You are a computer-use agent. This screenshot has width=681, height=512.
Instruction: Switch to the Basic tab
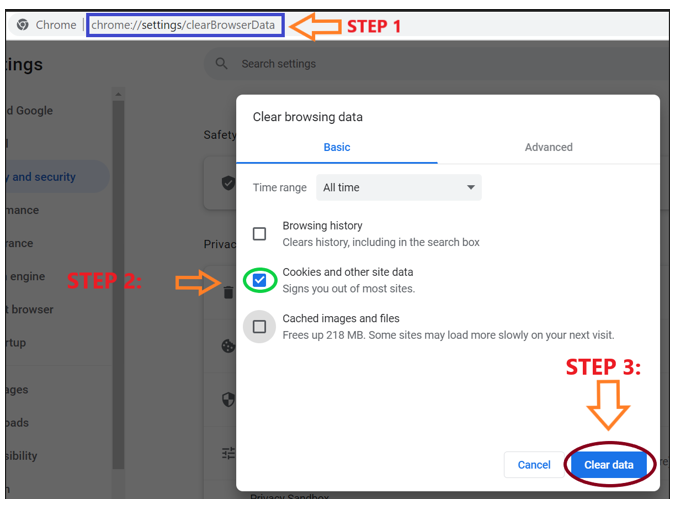coord(337,147)
